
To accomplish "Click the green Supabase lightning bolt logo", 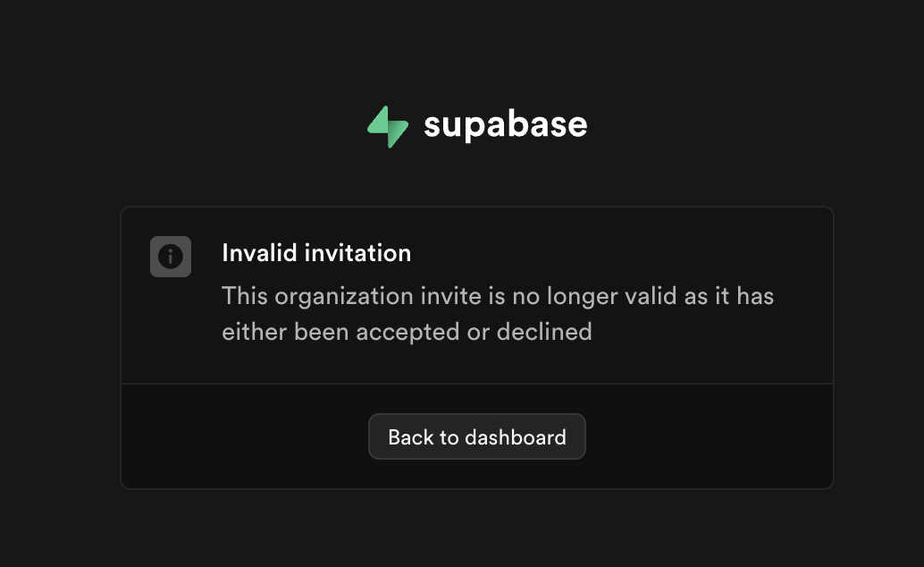I will click(387, 126).
